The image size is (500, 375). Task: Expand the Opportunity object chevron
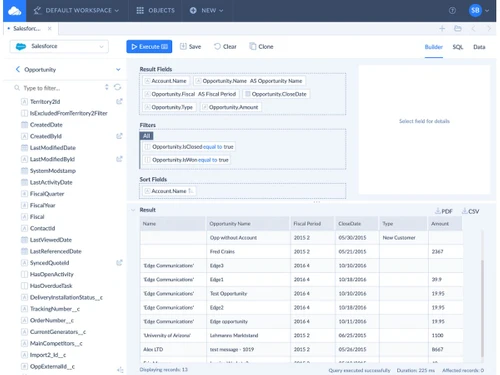click(x=118, y=69)
